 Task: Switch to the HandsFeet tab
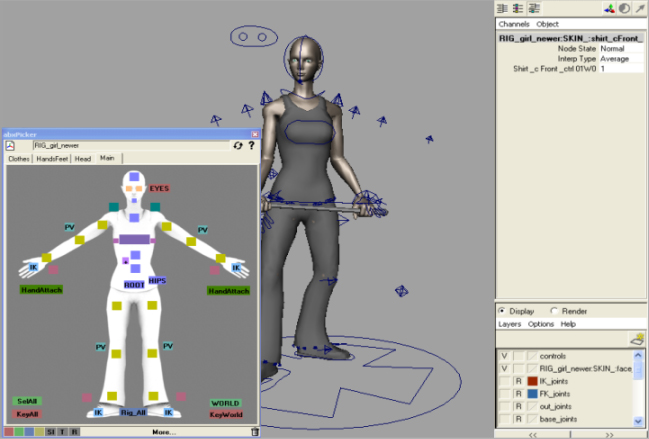53,158
